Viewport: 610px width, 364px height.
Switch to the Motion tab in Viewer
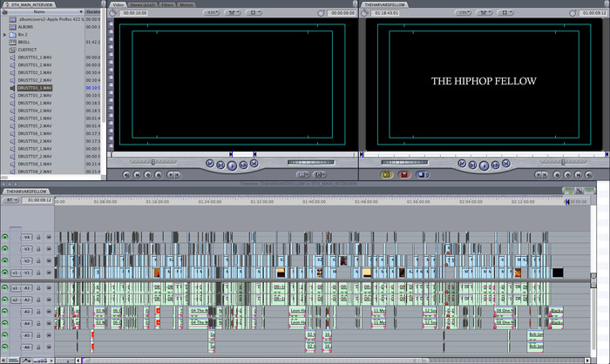[x=186, y=4]
